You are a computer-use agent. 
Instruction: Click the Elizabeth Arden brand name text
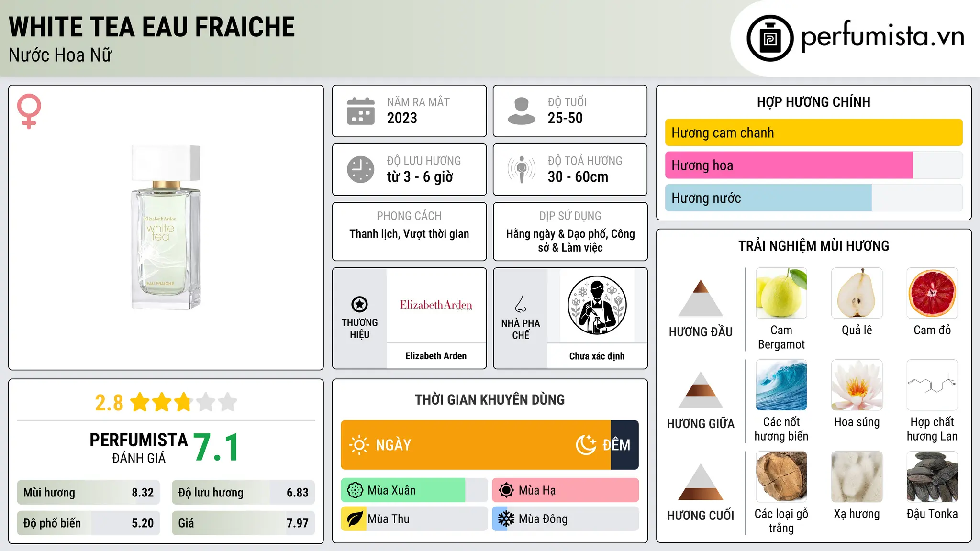(436, 356)
